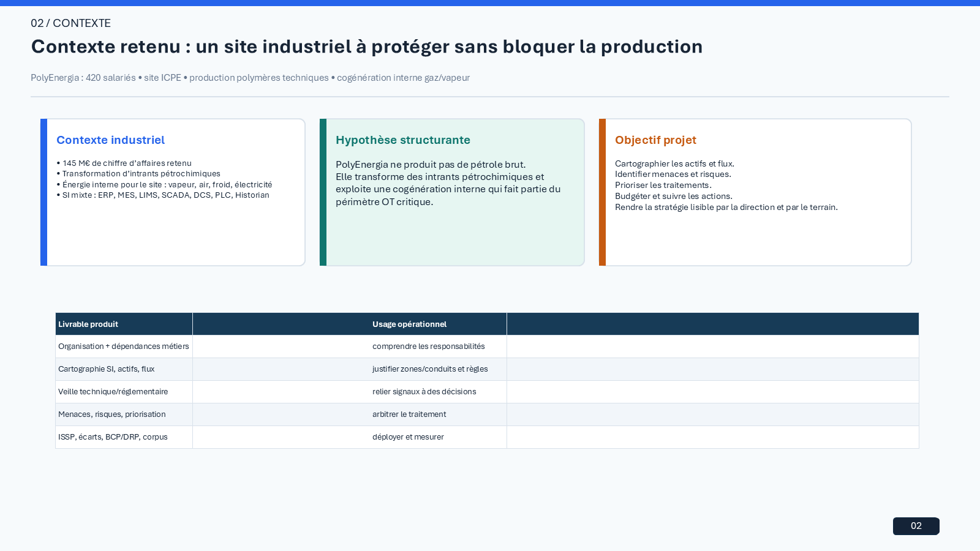Select the slide title 'Contexte retenu : un site industriel…'
This screenshot has height=551, width=980.
point(367,47)
